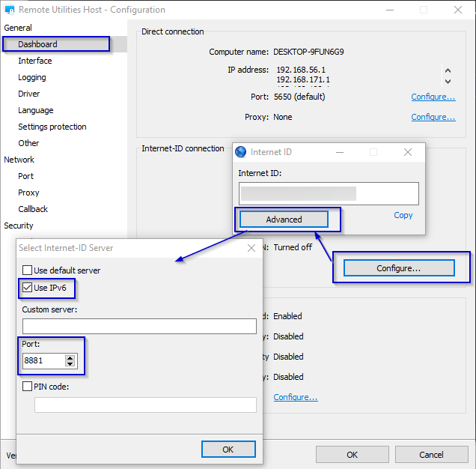Select Callback under Network
Screen dimensions: 476x469
tap(33, 209)
